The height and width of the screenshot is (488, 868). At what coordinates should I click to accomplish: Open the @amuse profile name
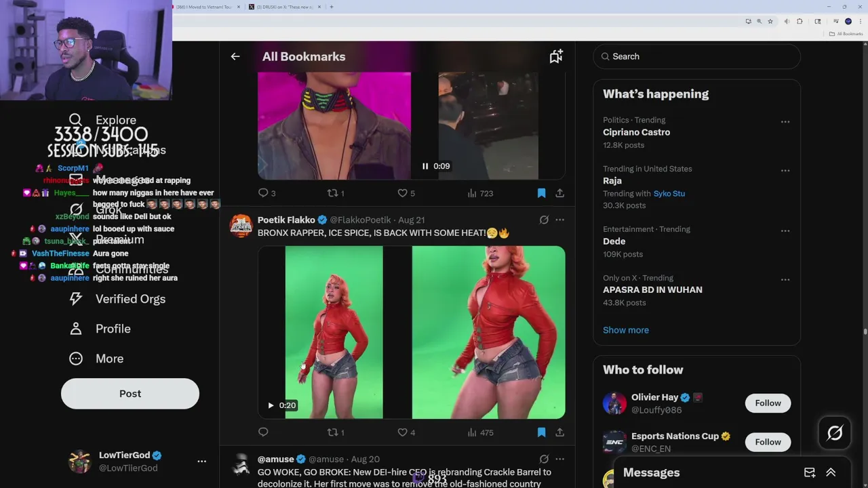275,459
